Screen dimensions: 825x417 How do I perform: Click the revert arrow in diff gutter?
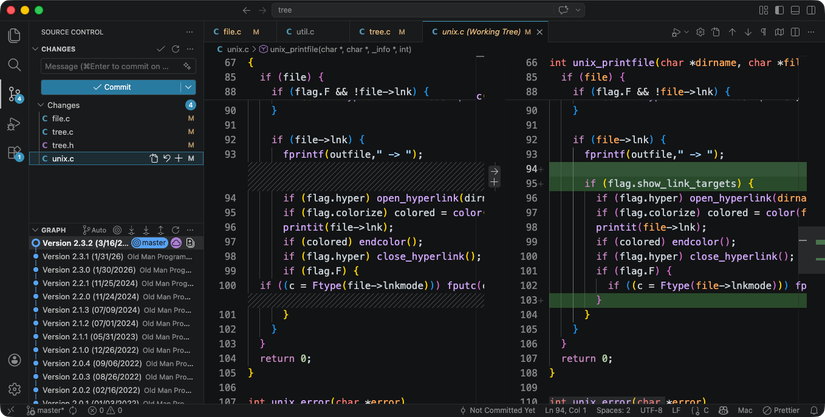(494, 171)
